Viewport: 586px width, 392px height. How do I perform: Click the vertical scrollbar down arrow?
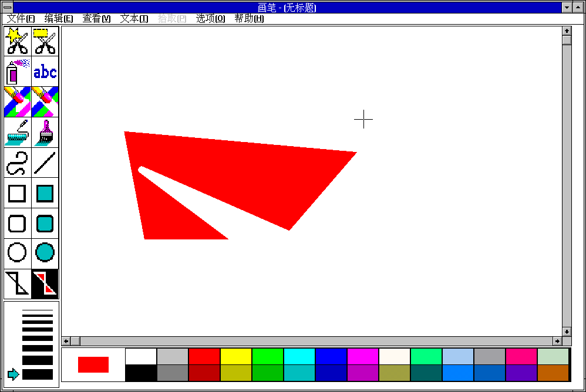567,332
